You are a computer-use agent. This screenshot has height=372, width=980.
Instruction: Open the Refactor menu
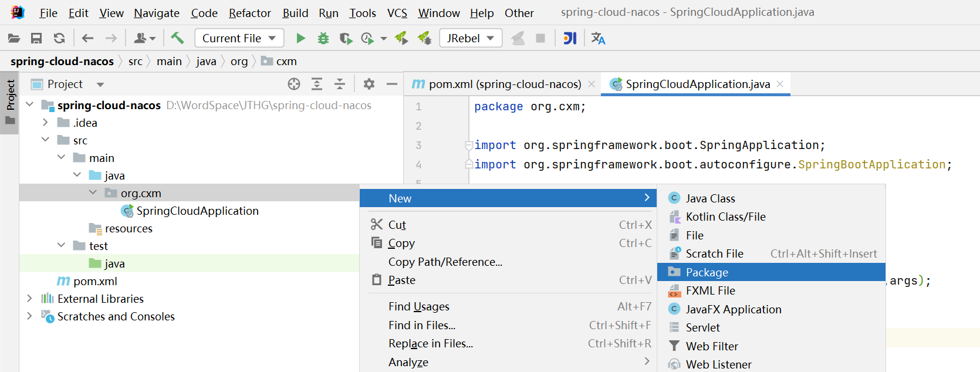[250, 13]
